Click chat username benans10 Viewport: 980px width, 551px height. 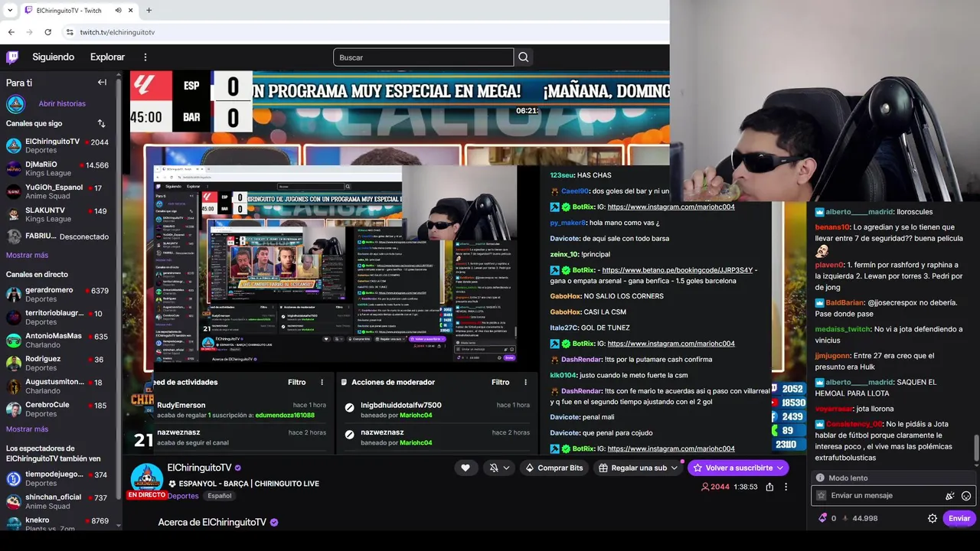(832, 227)
